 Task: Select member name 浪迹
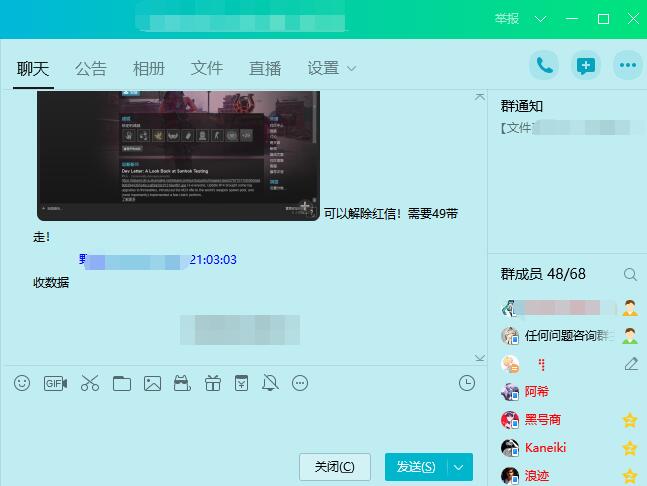pyautogui.click(x=536, y=476)
